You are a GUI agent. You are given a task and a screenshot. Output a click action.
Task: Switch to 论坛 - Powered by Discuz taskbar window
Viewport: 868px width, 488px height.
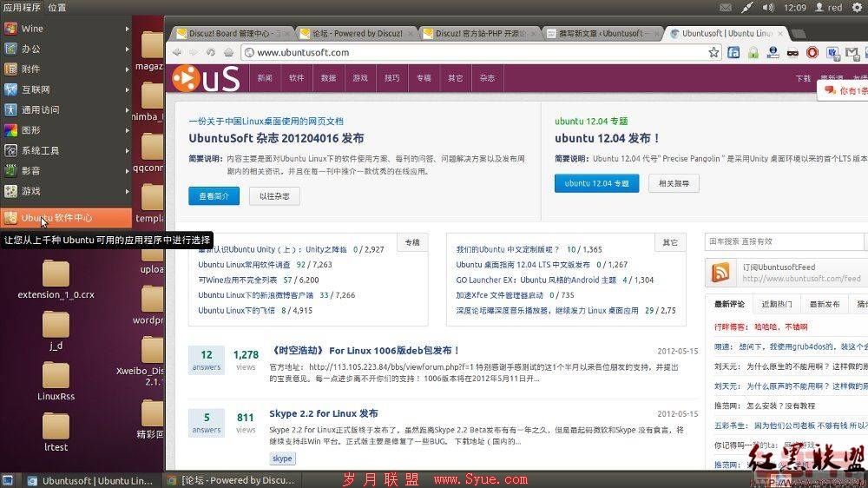coord(232,480)
